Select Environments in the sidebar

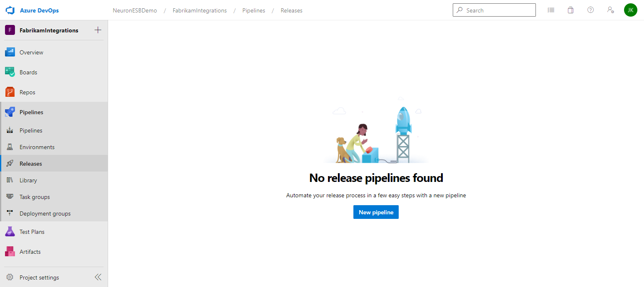(x=54, y=147)
